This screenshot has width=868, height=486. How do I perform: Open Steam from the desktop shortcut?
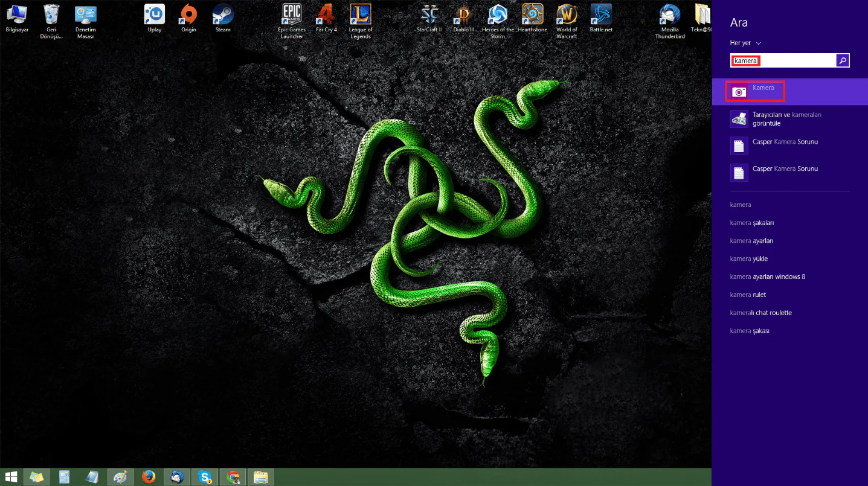point(223,18)
